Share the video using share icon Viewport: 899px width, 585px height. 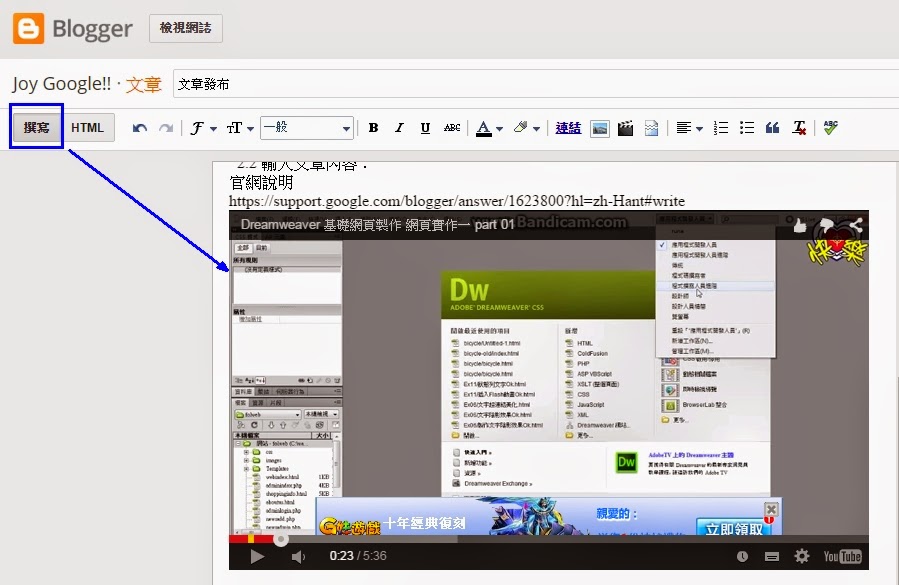point(855,225)
